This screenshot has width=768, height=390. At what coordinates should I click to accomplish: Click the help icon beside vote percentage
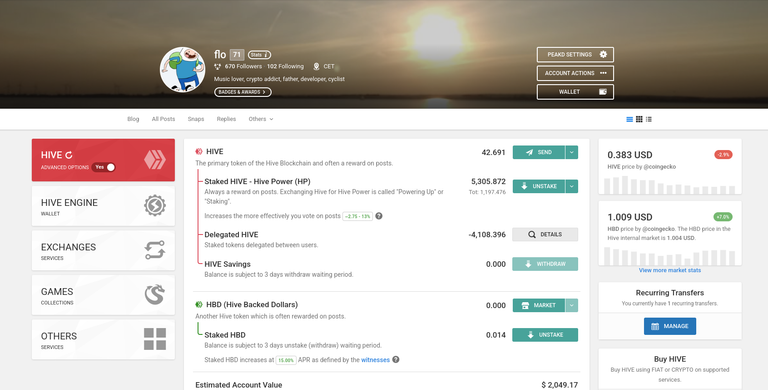(x=379, y=216)
